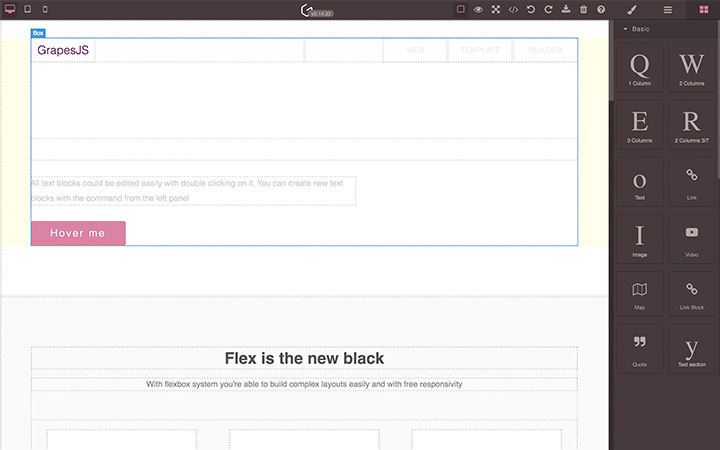Undo the last change
Viewport: 720px width, 450px height.
click(531, 9)
